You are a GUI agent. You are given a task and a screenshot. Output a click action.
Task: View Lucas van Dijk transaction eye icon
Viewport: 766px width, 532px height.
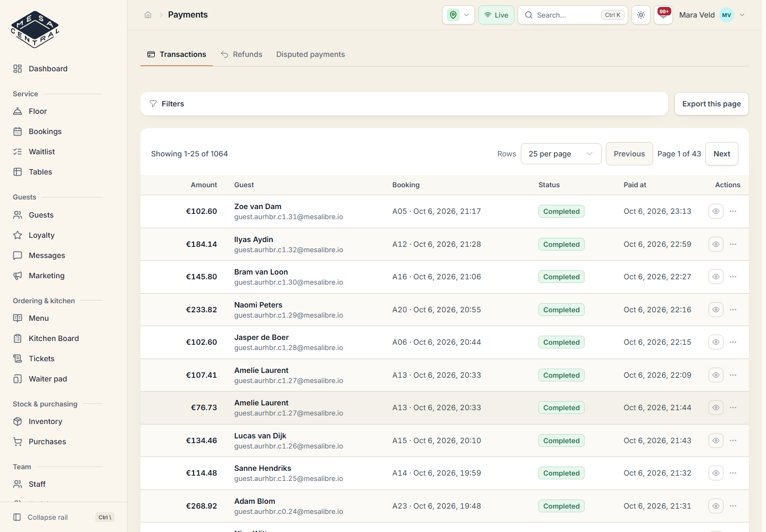716,440
